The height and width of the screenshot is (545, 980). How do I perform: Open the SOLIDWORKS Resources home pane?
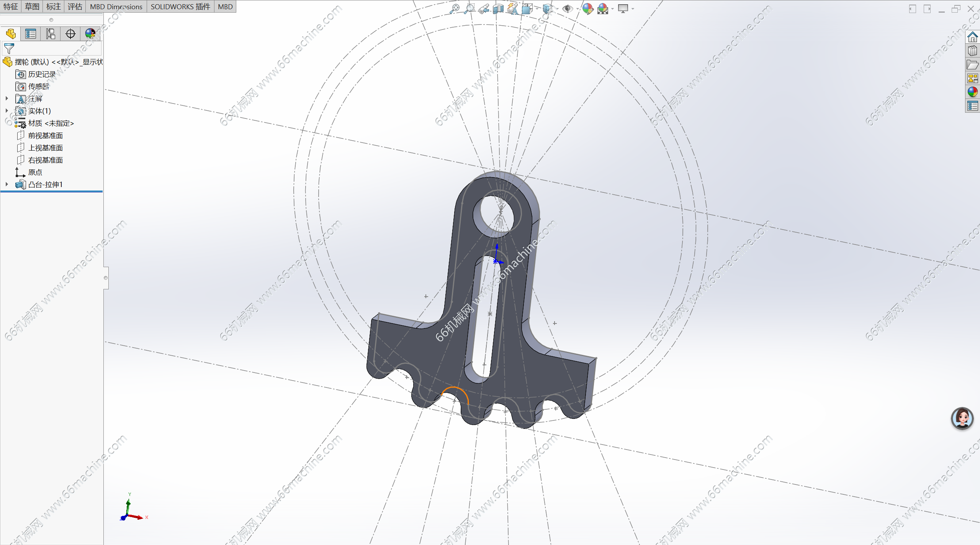pyautogui.click(x=973, y=37)
